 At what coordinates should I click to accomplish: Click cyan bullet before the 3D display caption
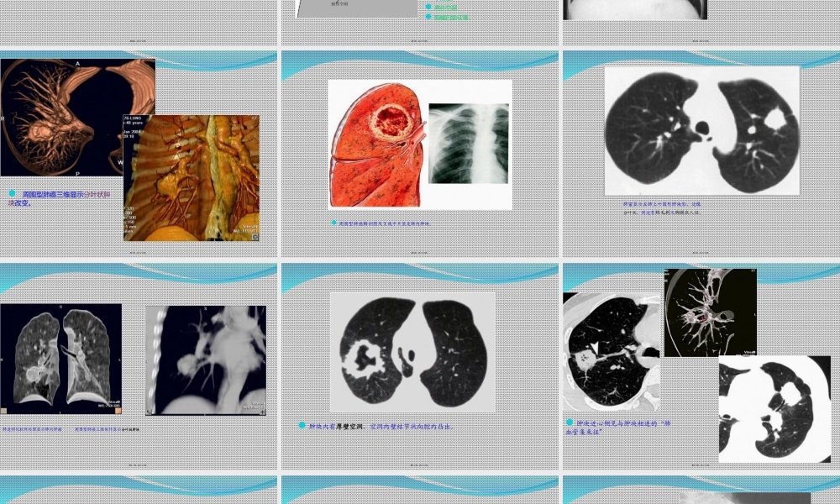(13, 193)
